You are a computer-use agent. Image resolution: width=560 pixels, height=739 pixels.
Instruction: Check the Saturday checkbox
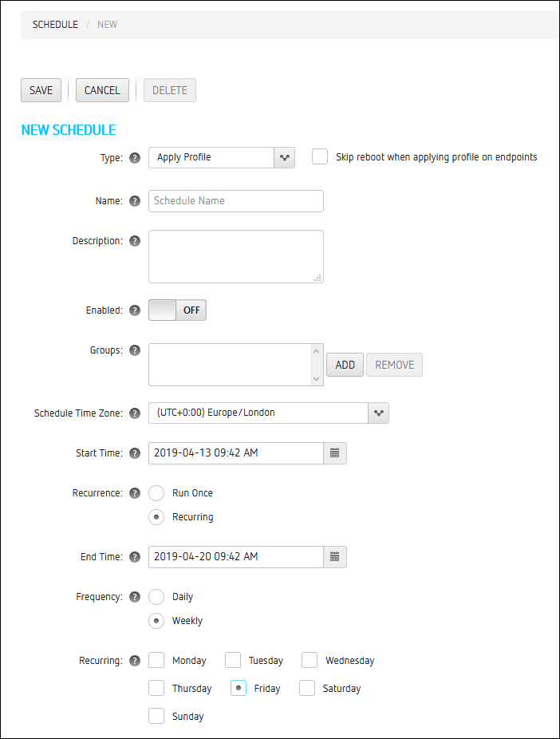coord(307,688)
